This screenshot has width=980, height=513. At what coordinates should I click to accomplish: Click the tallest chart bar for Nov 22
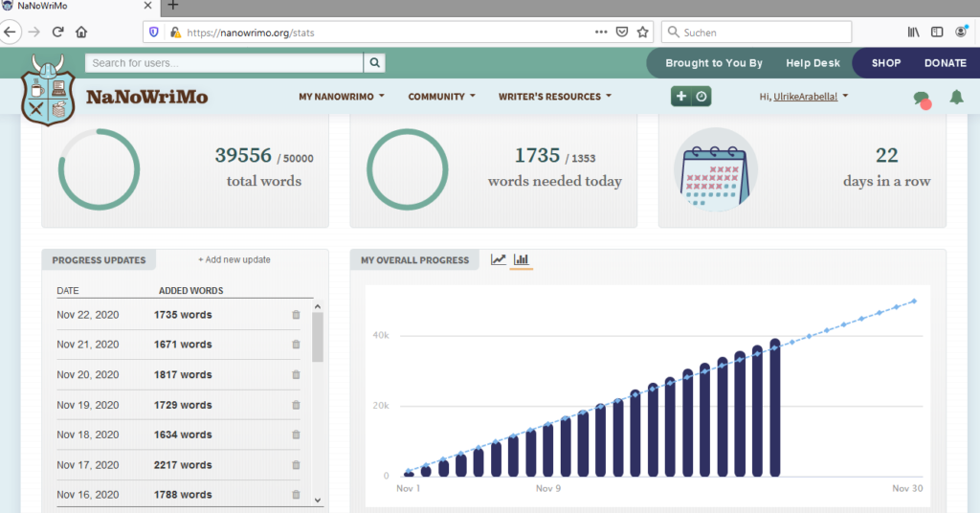pos(775,408)
